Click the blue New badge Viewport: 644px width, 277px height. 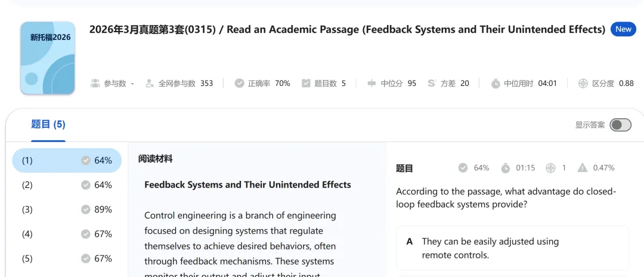point(623,29)
